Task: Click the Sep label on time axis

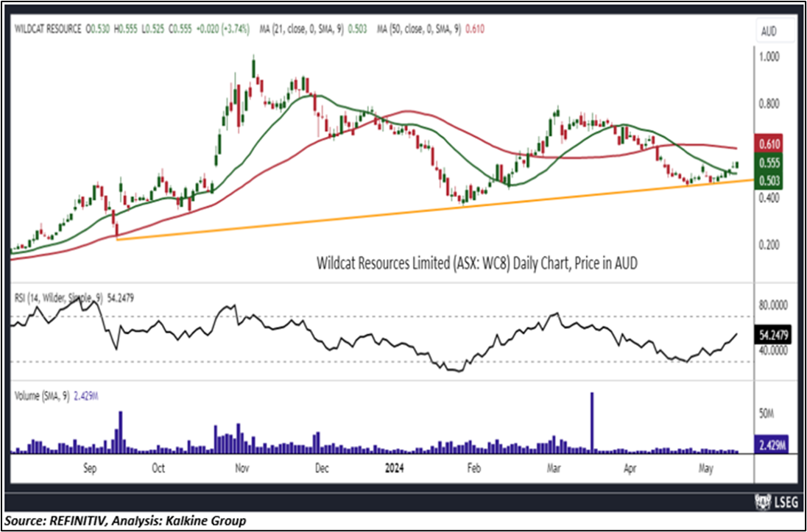Action: click(x=90, y=469)
